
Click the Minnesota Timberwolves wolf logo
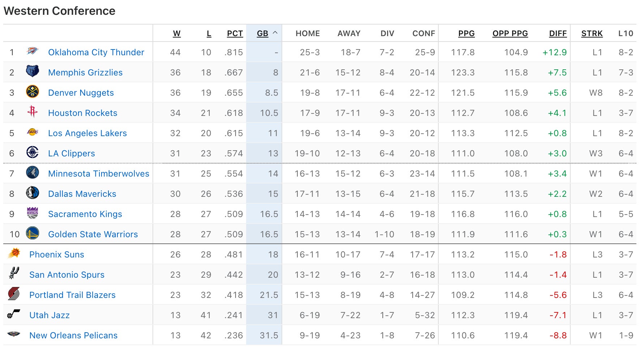[33, 173]
